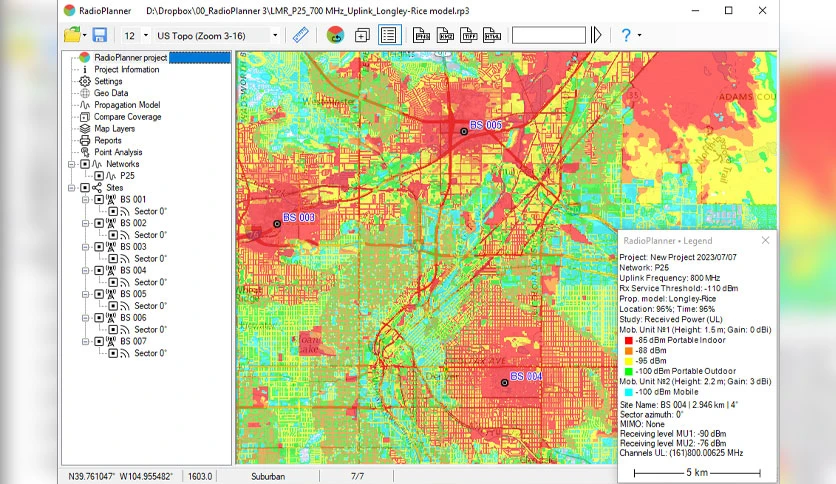Click the toolbar search input field
The height and width of the screenshot is (484, 836).
(549, 35)
